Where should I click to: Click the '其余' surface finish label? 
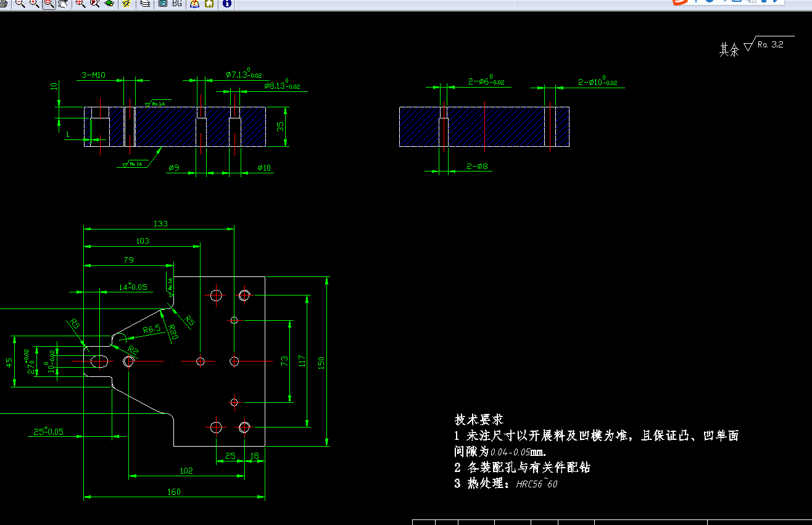[729, 50]
